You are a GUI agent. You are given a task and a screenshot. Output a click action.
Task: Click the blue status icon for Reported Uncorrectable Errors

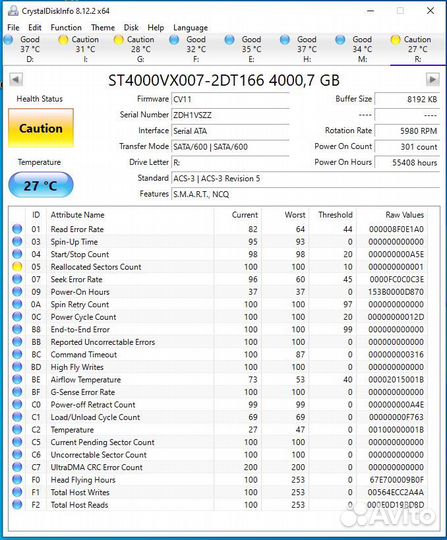point(17,342)
